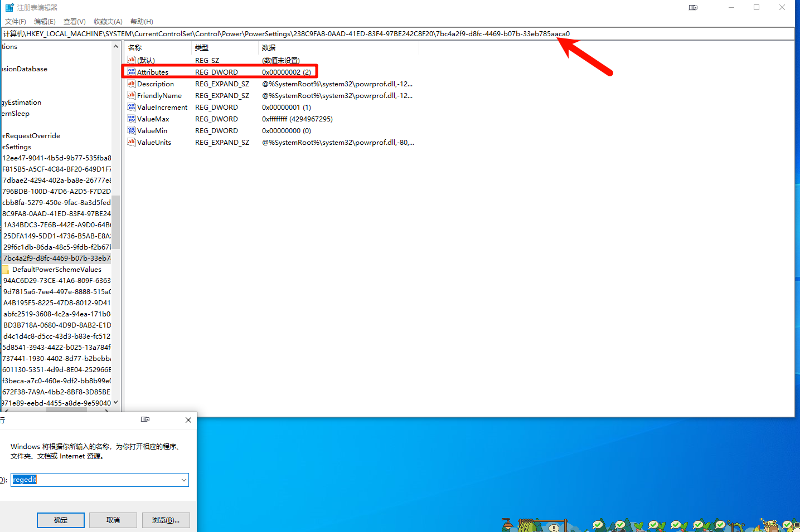Select the tree key 1A34BDC3-7E6B-442E
This screenshot has width=800, height=532.
click(x=57, y=225)
